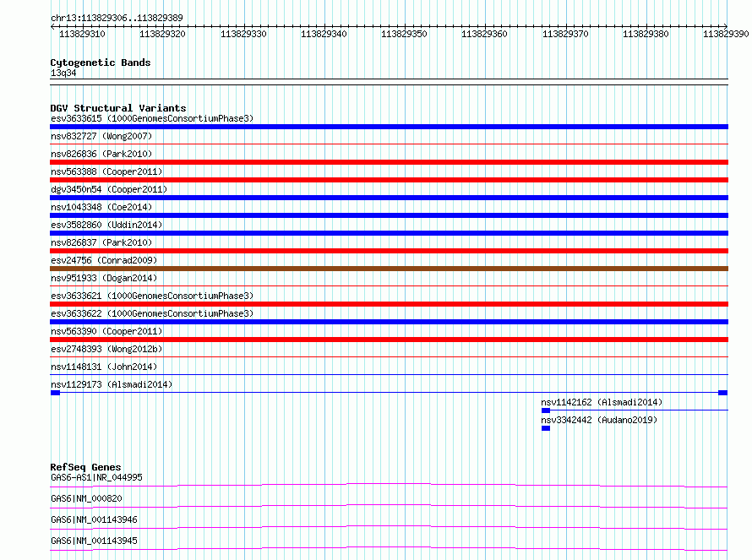
Task: Click the left arrow of the ruler
Action: (52, 27)
